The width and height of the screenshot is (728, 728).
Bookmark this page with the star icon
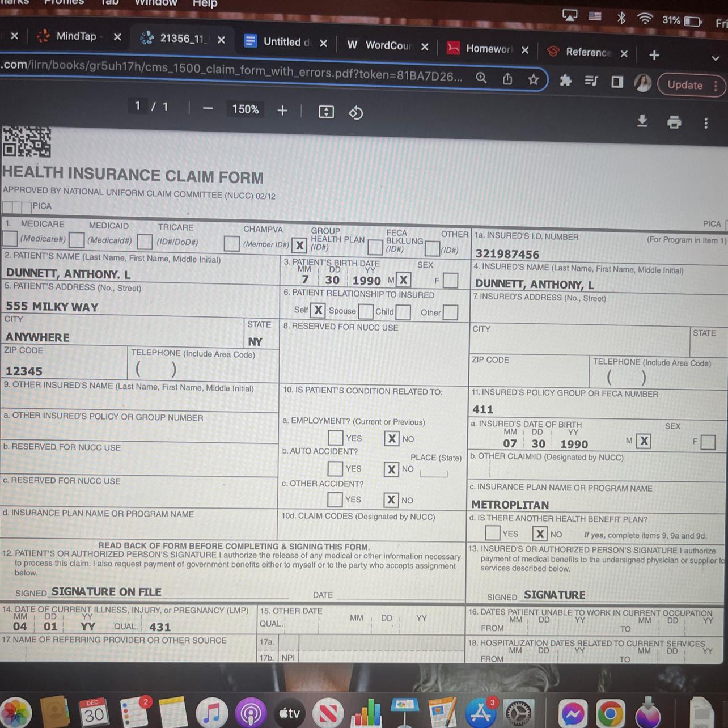pos(534,79)
